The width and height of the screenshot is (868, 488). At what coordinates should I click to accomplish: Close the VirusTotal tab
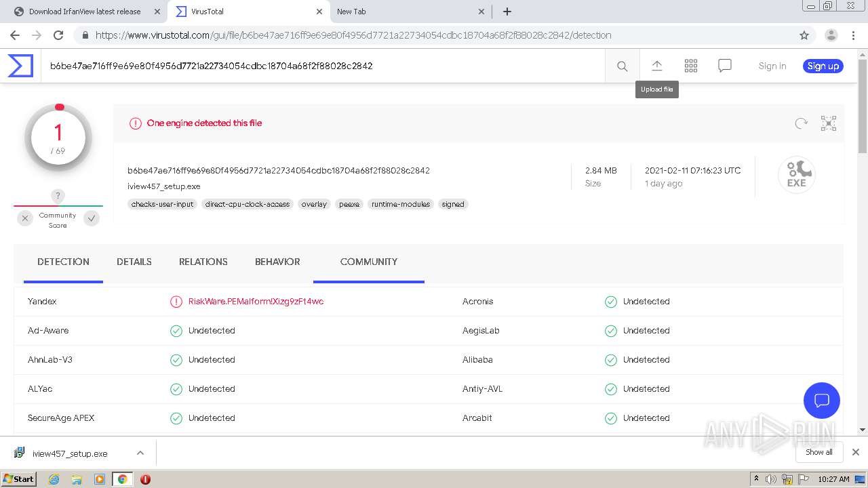point(319,12)
